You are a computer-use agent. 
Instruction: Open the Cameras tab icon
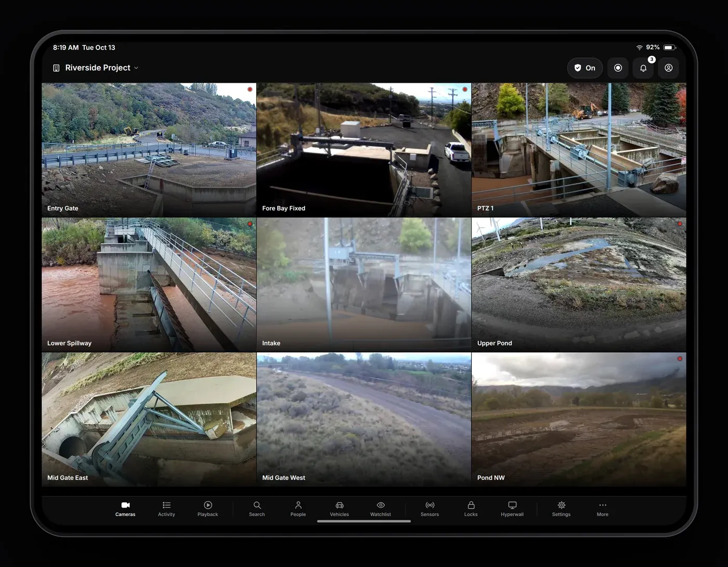click(125, 505)
